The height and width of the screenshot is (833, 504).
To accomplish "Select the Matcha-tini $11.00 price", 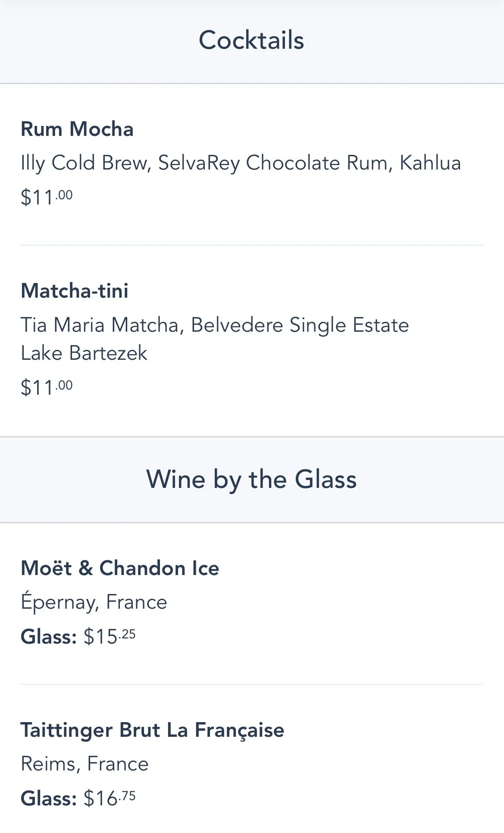I will (x=47, y=387).
